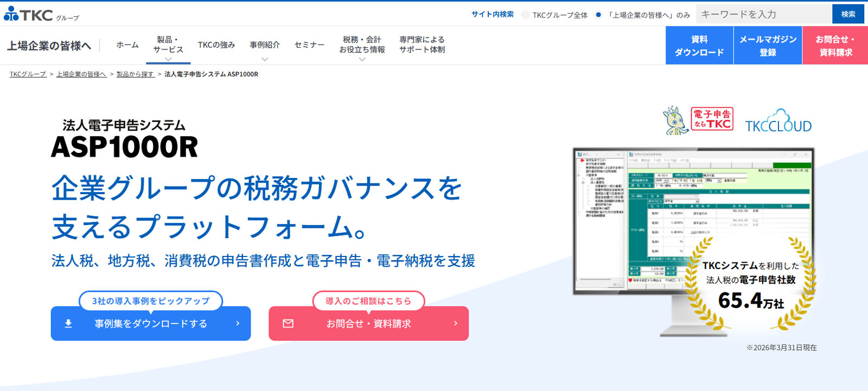Click the サイト内検索 label

[493, 14]
